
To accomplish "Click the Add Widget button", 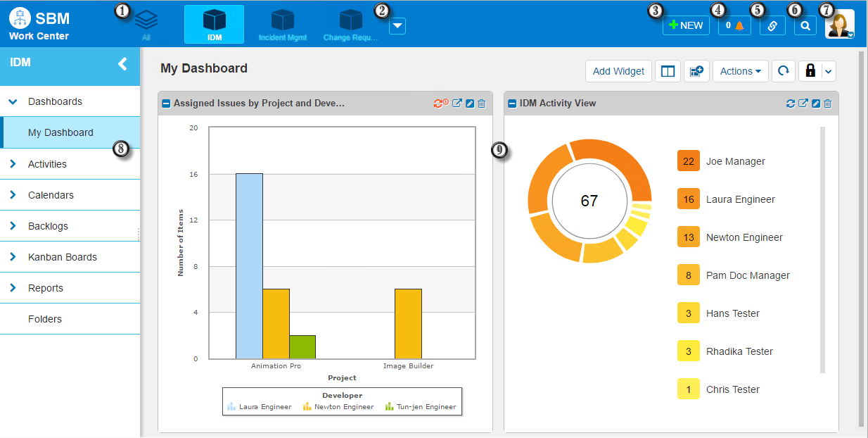I will coord(618,71).
